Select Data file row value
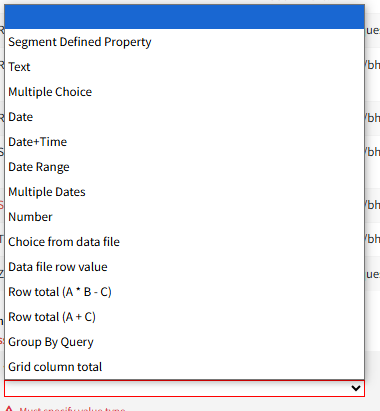The height and width of the screenshot is (411, 380). click(x=184, y=267)
